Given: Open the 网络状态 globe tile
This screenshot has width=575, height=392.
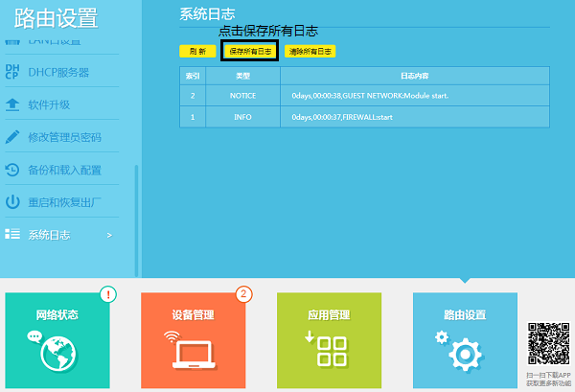Looking at the screenshot, I should point(57,340).
